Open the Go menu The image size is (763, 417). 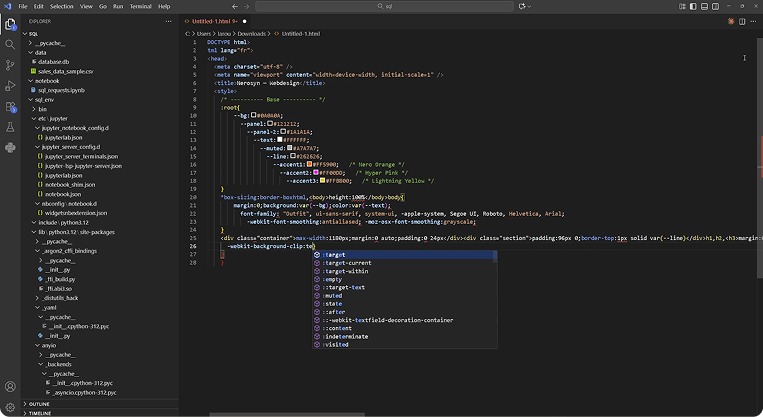(x=103, y=6)
